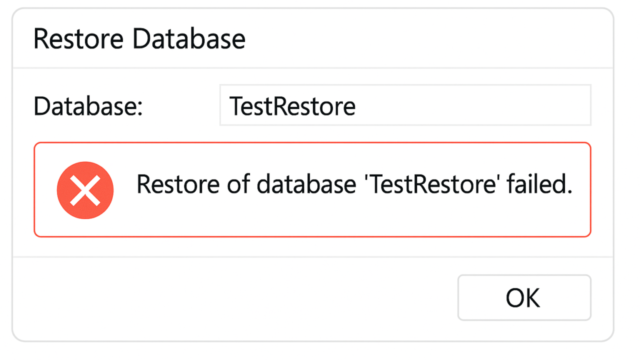
Task: Dismiss the Restore Database dialog with OK
Action: pos(524,298)
